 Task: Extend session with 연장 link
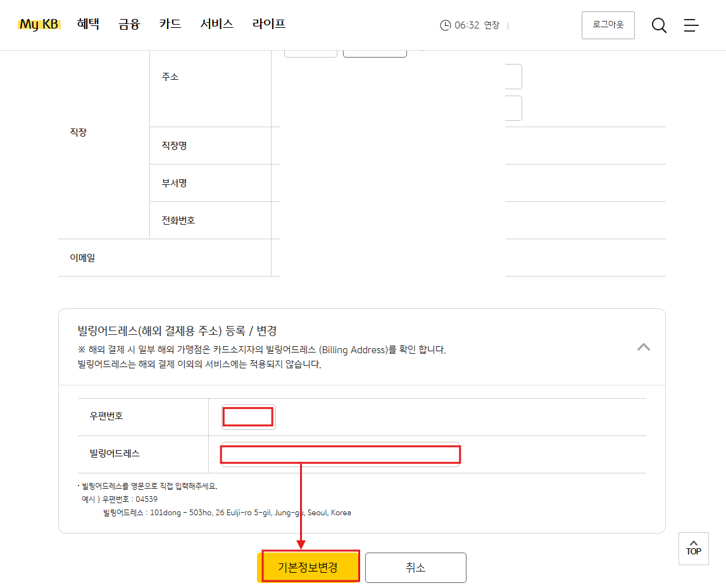[x=491, y=25]
